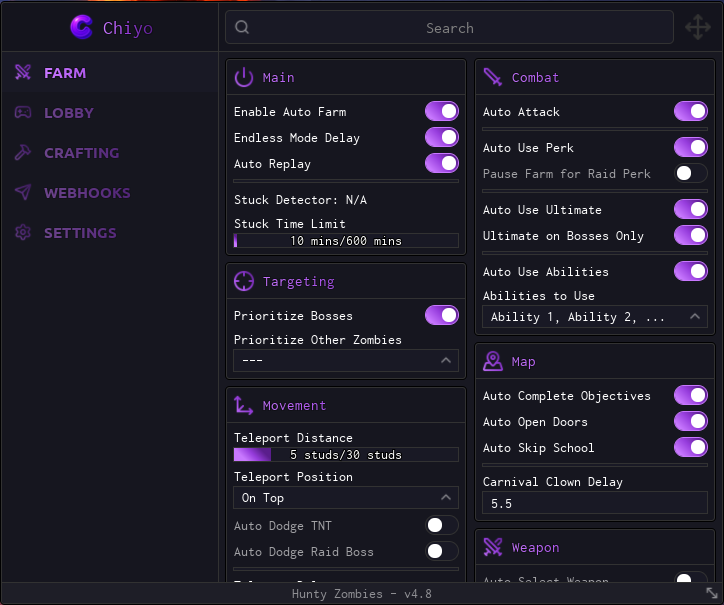
Task: Click the paper plane Webhooks icon
Action: [23, 192]
